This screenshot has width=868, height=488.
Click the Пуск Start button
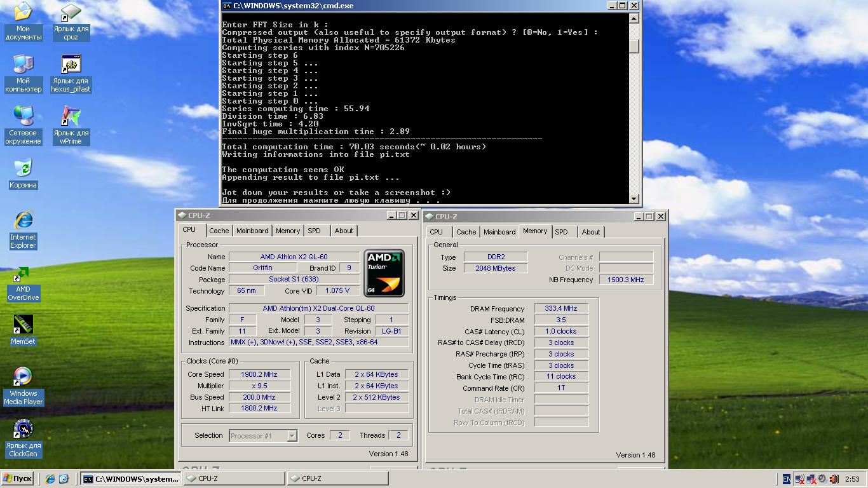click(x=18, y=479)
